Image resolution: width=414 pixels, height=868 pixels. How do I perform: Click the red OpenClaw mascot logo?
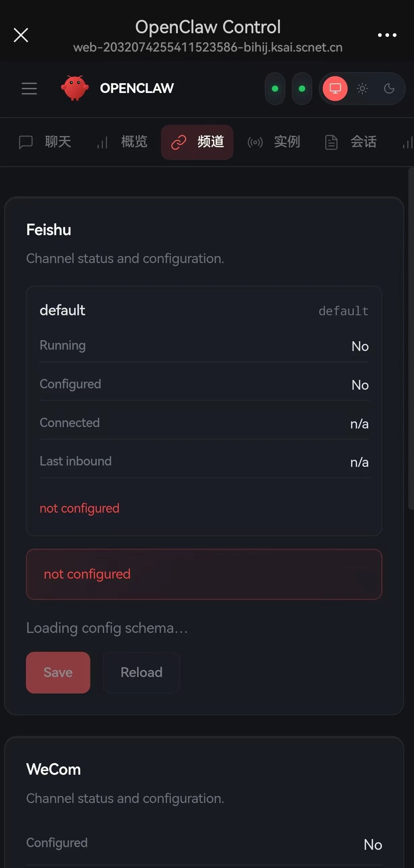75,88
